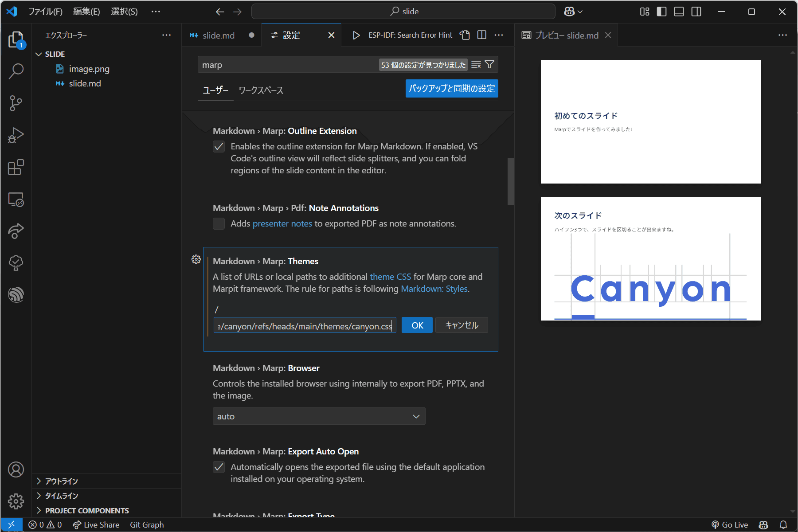Open Run and Debug view
The height and width of the screenshot is (532, 798).
click(x=16, y=135)
